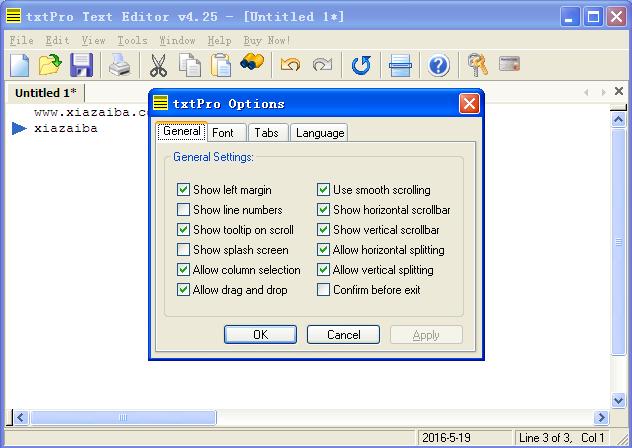632x448 pixels.
Task: Click the blue Refresh/reload icon
Action: coord(361,65)
